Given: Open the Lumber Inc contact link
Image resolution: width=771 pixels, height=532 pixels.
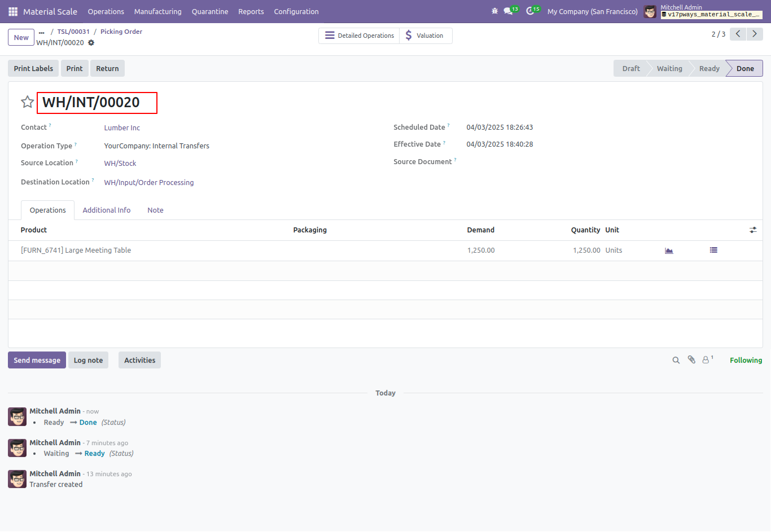Looking at the screenshot, I should [122, 128].
